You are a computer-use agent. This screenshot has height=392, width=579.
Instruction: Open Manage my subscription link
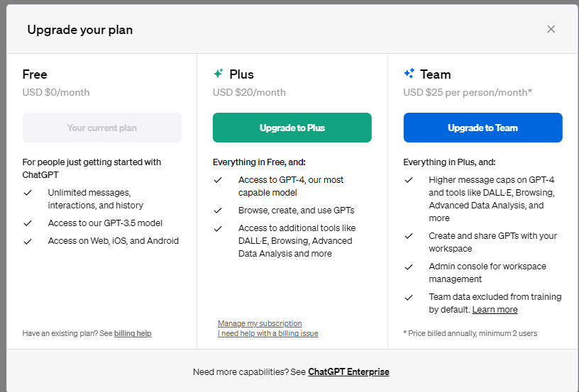coord(260,323)
